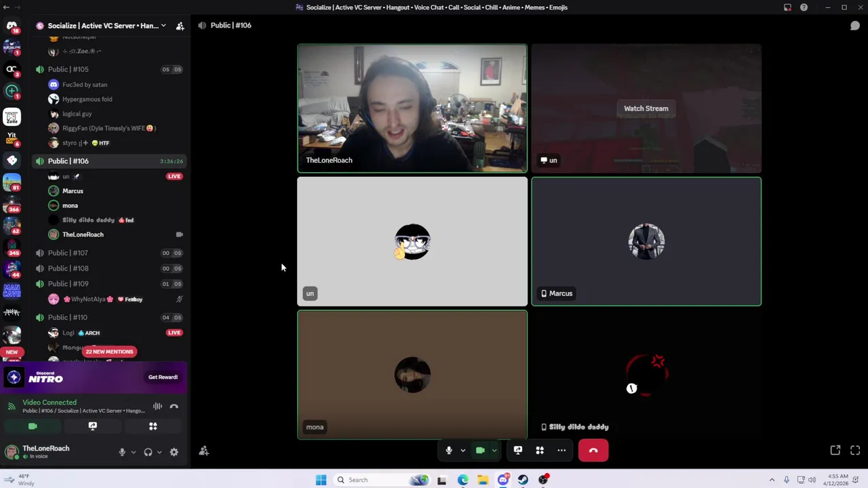Click the Windows taskbar Search box
This screenshot has height=488, width=868.
[383, 480]
